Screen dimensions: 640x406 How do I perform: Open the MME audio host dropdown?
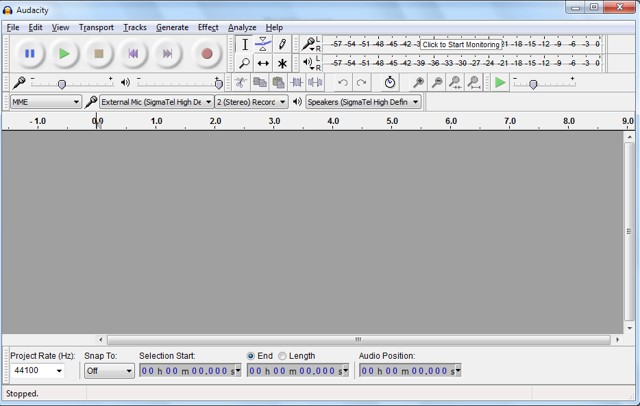46,102
